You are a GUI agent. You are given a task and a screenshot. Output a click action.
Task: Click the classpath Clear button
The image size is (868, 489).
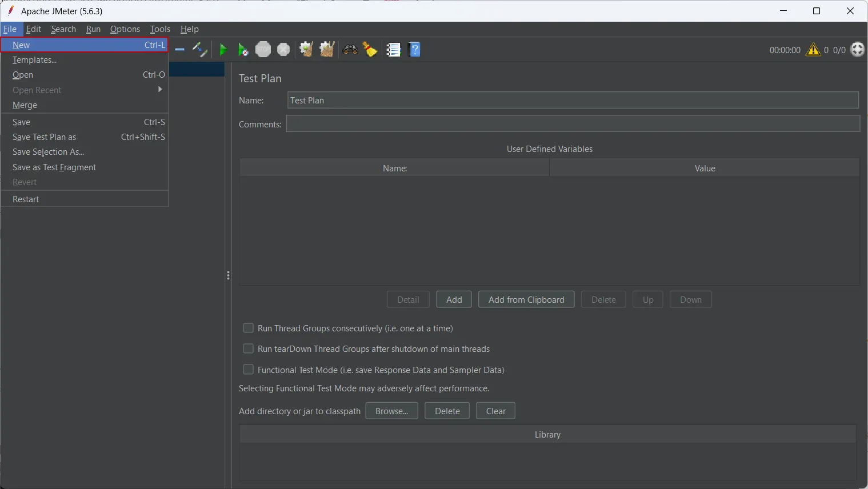tap(496, 411)
